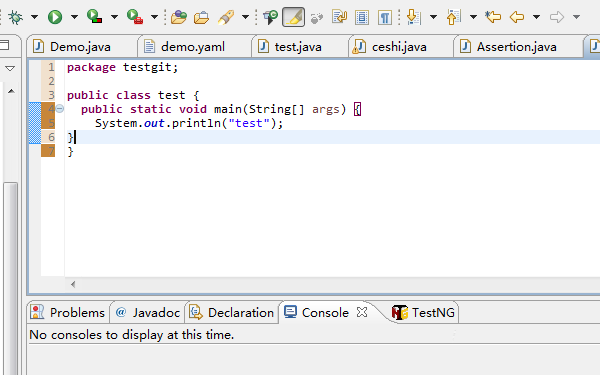Click the Search flashlight icon
The image size is (600, 375).
[226, 17]
